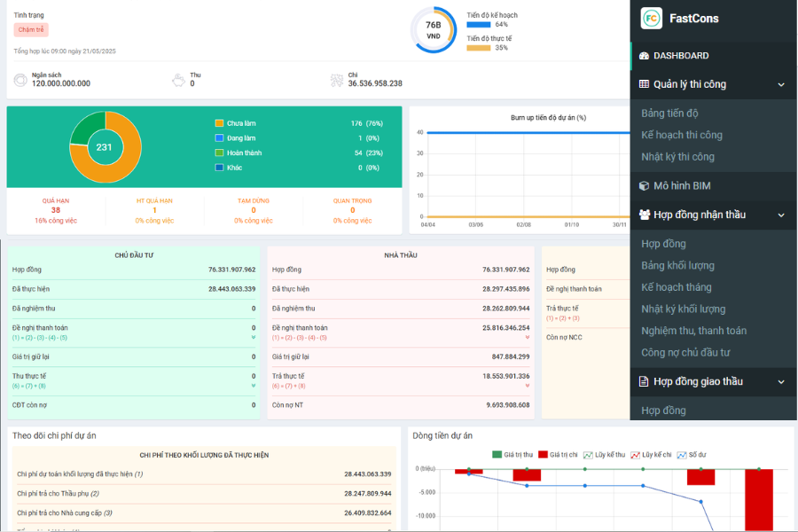Viewport: 798px width, 532px height.
Task: Click the Burn up tiến độ dự án title
Action: 548,118
